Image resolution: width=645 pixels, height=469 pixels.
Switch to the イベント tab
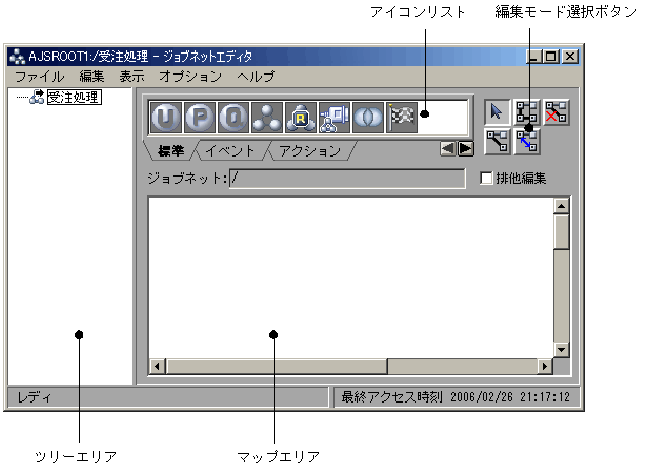pyautogui.click(x=230, y=151)
